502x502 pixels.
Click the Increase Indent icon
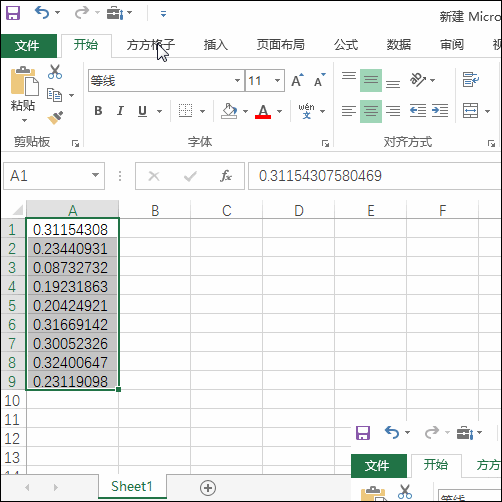tap(440, 111)
